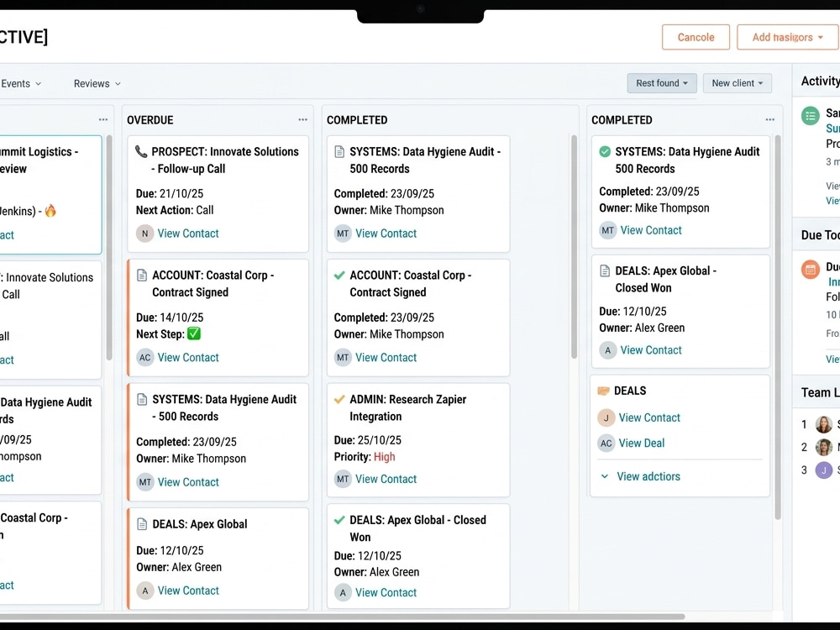
Task: Click phone icon on Innovate Solutions Follow-up Call card
Action: click(x=141, y=151)
